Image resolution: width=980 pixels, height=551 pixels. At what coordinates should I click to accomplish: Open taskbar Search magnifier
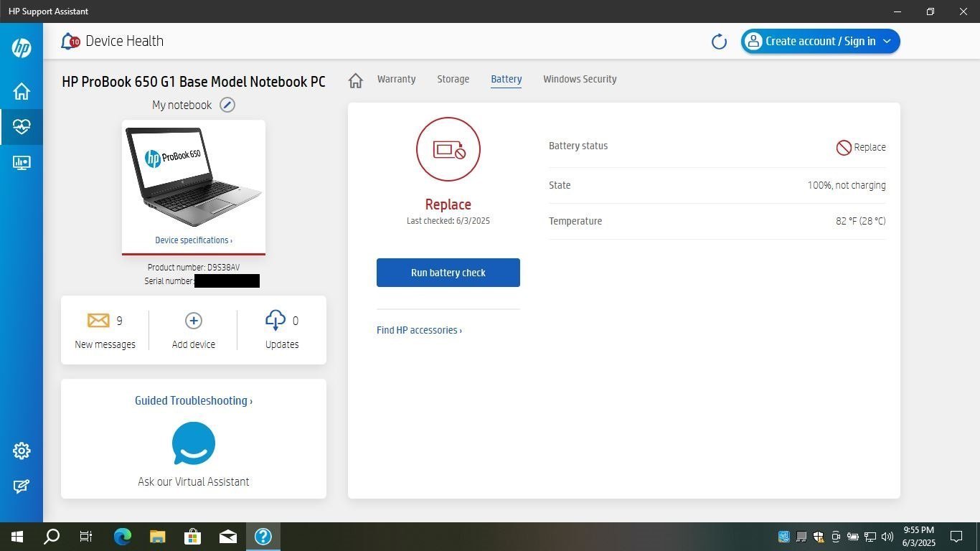52,537
